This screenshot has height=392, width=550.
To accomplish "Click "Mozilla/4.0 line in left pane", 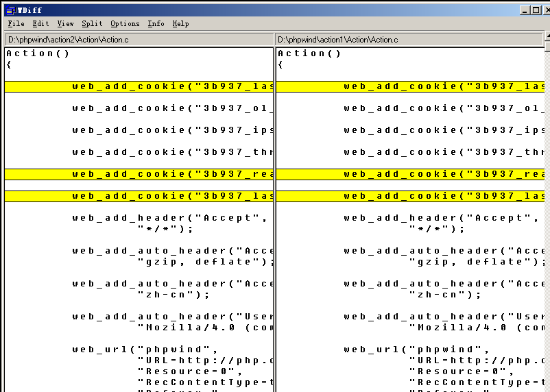I will point(205,328).
